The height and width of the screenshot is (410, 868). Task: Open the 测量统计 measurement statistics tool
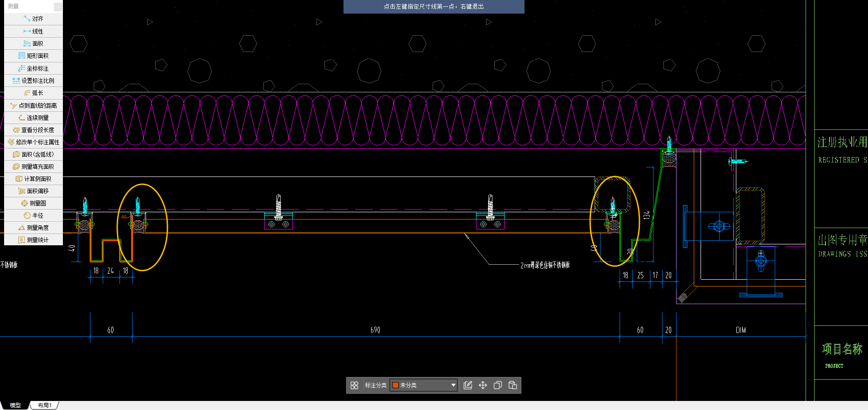33,240
